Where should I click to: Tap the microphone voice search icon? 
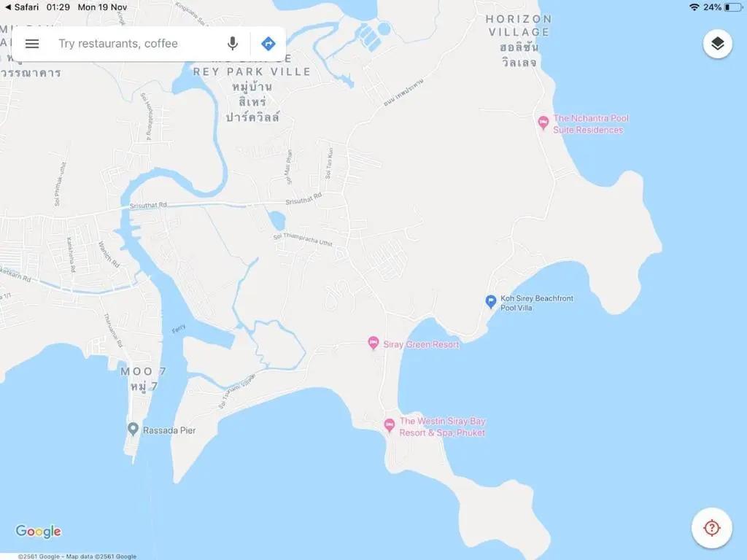pyautogui.click(x=233, y=43)
